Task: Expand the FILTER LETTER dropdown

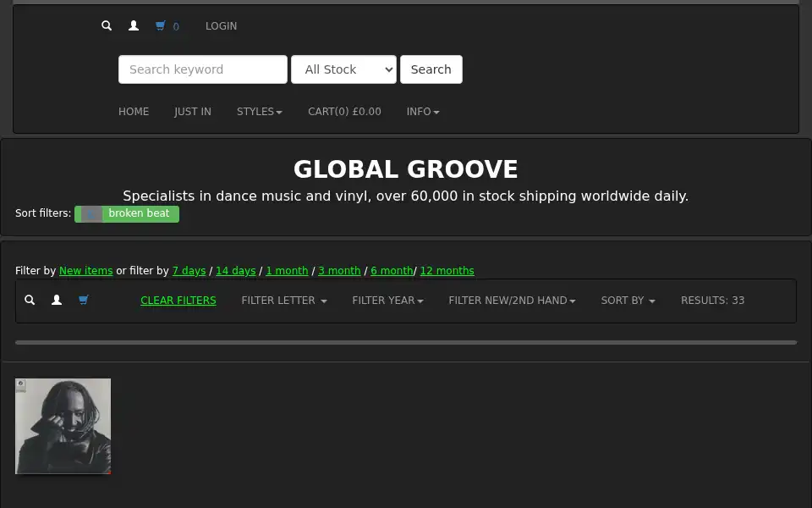Action: (284, 301)
